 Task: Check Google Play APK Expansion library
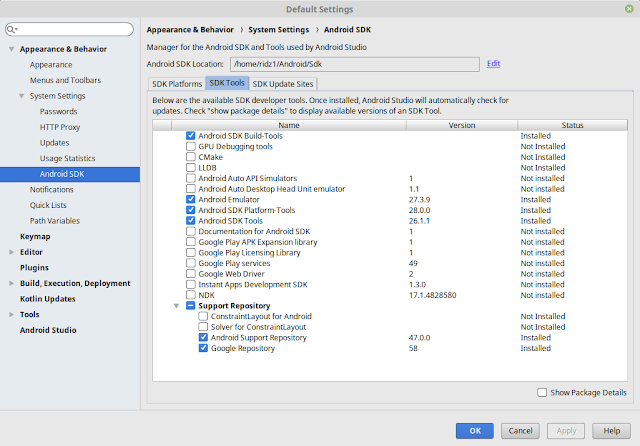[191, 242]
